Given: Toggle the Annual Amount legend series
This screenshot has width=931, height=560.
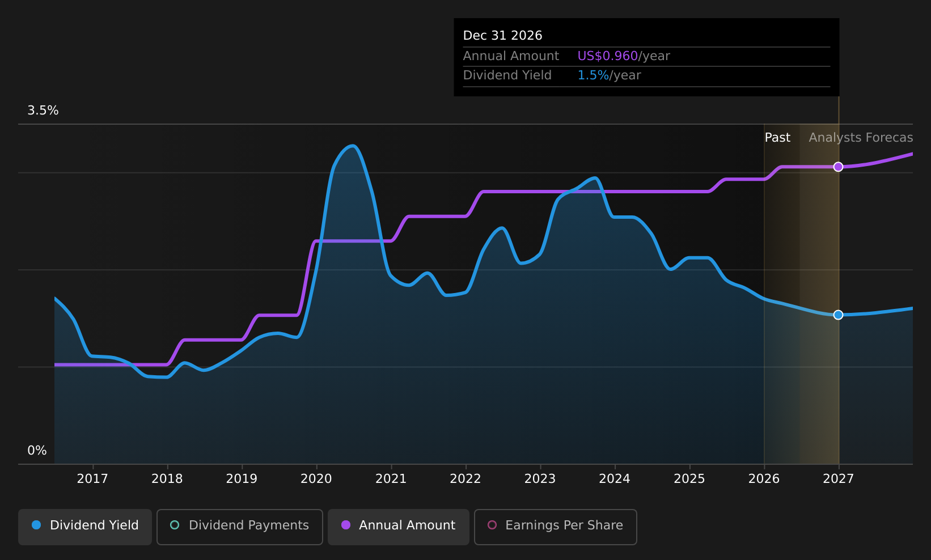Looking at the screenshot, I should click(x=399, y=527).
